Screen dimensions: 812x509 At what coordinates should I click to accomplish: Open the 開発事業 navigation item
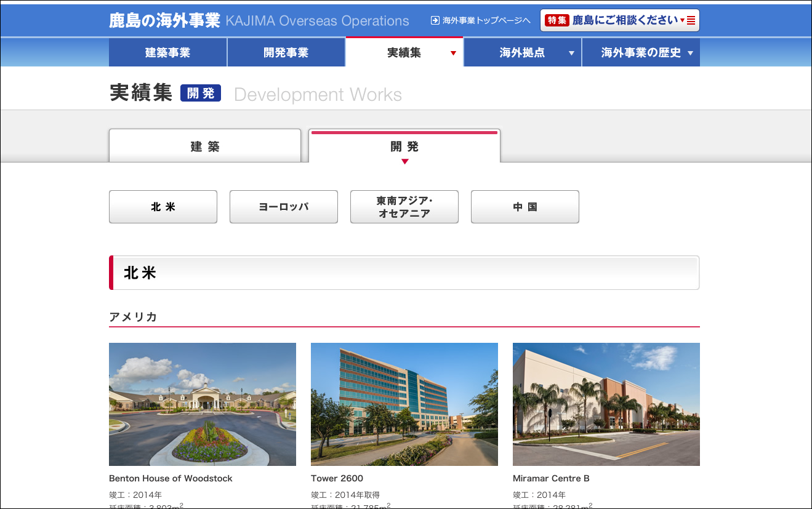click(x=286, y=52)
